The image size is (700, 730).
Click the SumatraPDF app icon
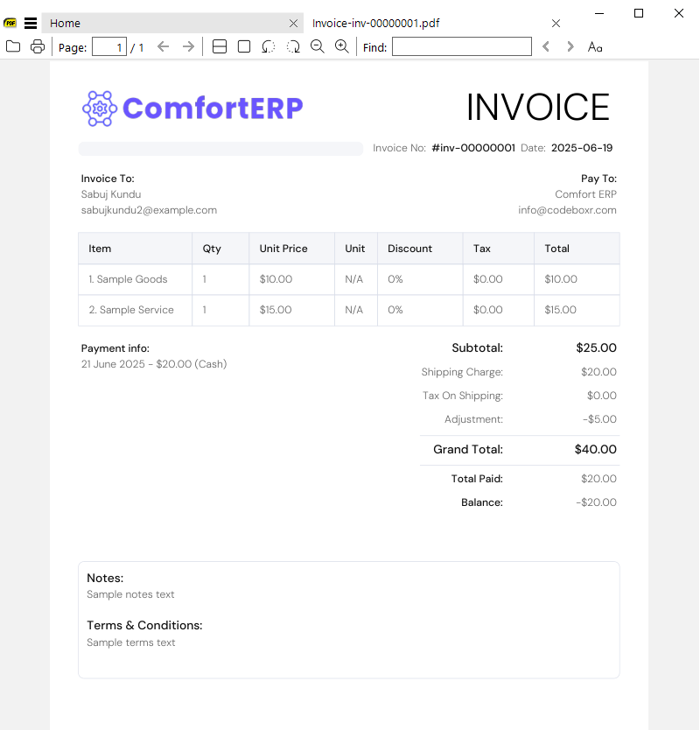[10, 23]
